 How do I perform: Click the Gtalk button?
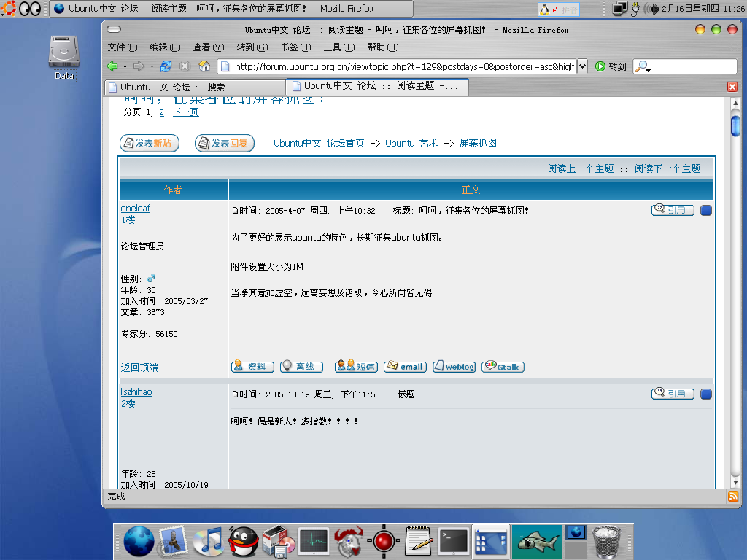(503, 367)
